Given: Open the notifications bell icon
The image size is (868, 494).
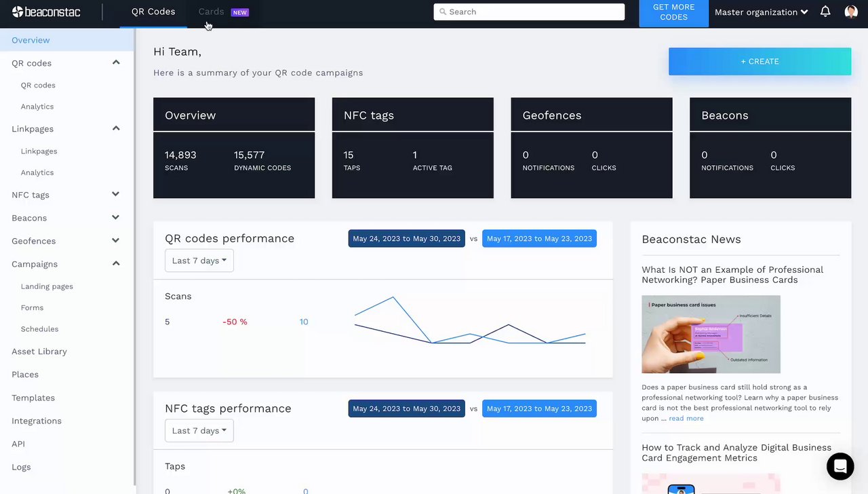Looking at the screenshot, I should (825, 12).
